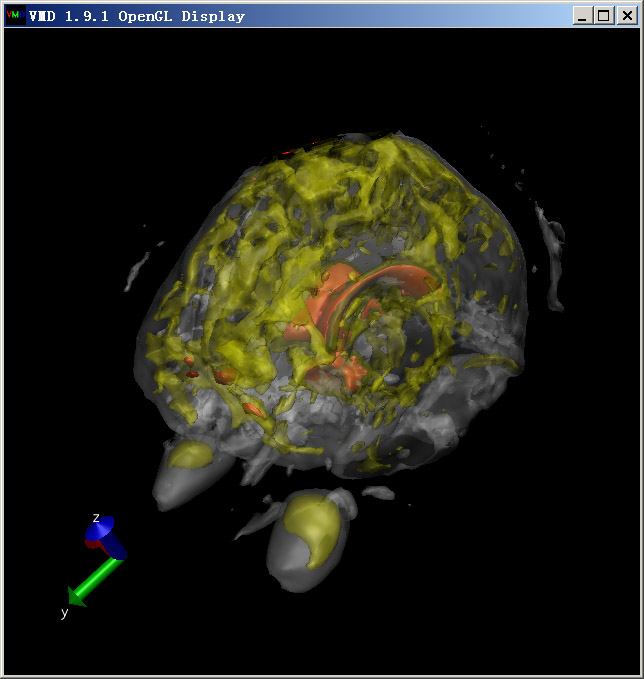Click the VMD logo icon in title bar
This screenshot has height=679, width=644.
[x=16, y=16]
